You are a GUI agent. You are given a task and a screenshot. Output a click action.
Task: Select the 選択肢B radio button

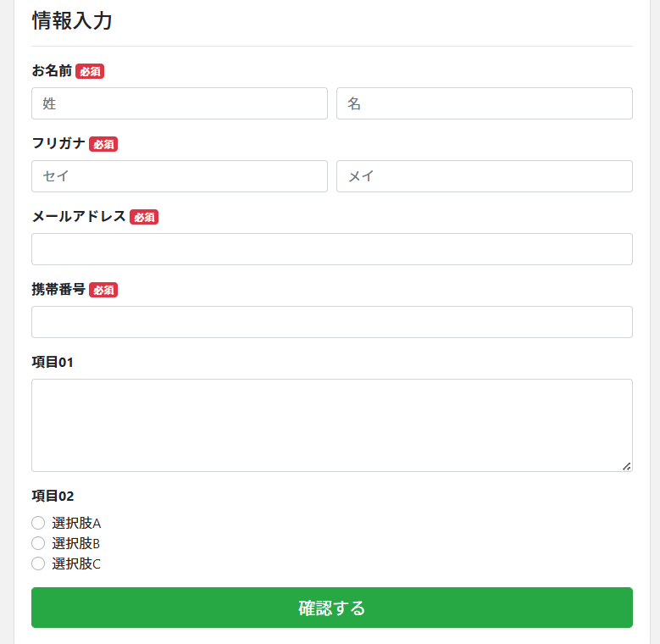tap(38, 543)
